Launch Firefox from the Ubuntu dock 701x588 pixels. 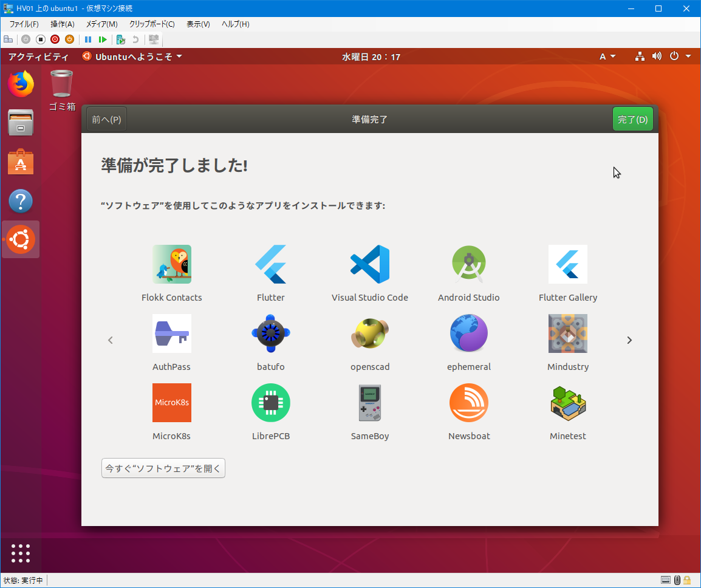click(x=21, y=84)
